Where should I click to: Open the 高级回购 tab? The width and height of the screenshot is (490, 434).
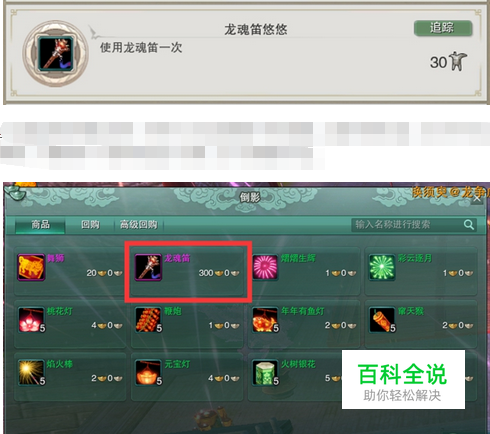[x=138, y=224]
